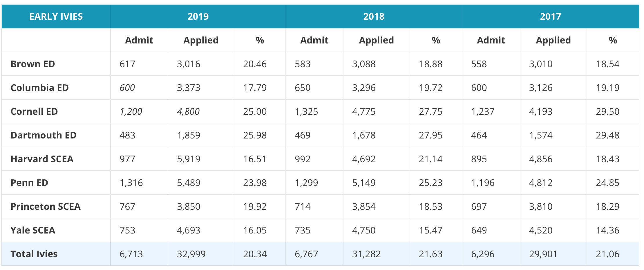Click the Dartmouth ED row label
The width and height of the screenshot is (644, 270).
(44, 135)
